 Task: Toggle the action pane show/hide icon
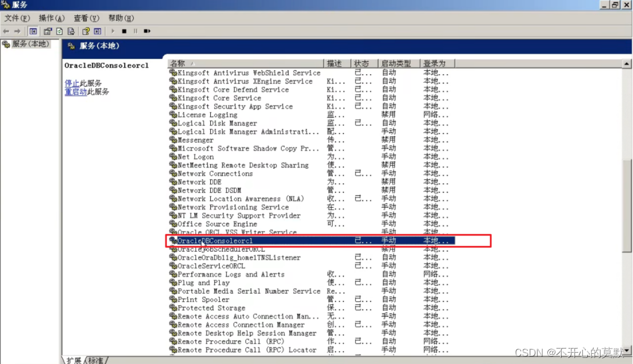(98, 31)
